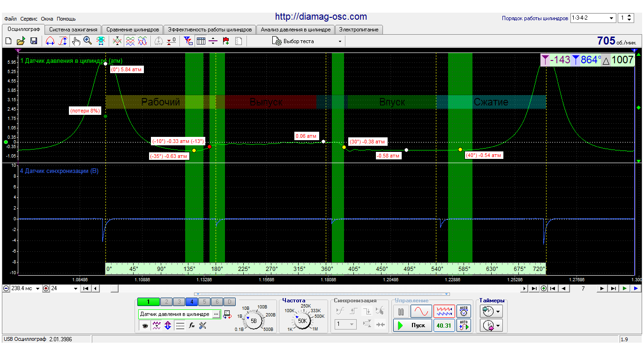Screen dimensions: 644x345
Task: Click the AUTO scale icon in toolbar
Action: click(159, 41)
